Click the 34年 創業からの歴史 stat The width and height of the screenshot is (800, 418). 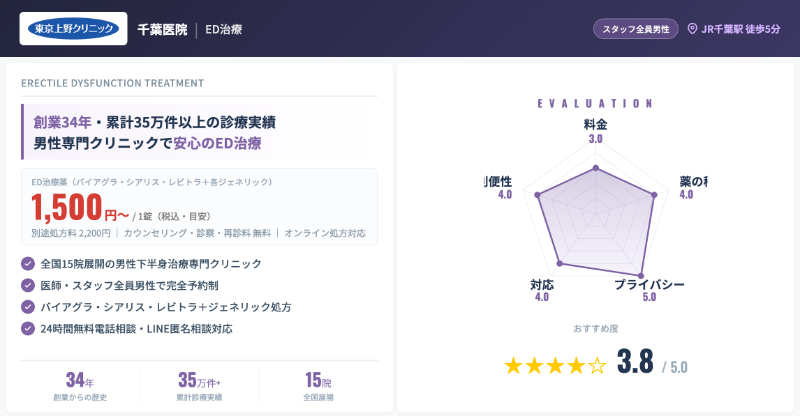[80, 387]
